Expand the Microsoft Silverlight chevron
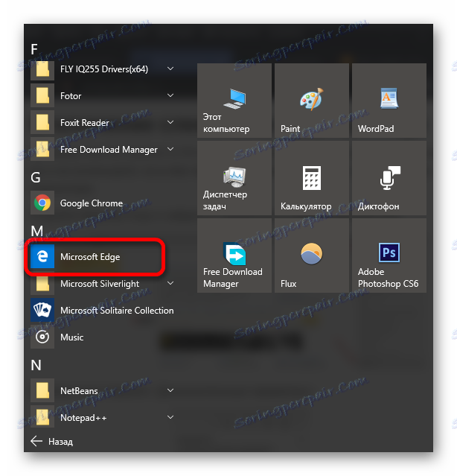Image resolution: width=457 pixels, height=476 pixels. (x=170, y=283)
